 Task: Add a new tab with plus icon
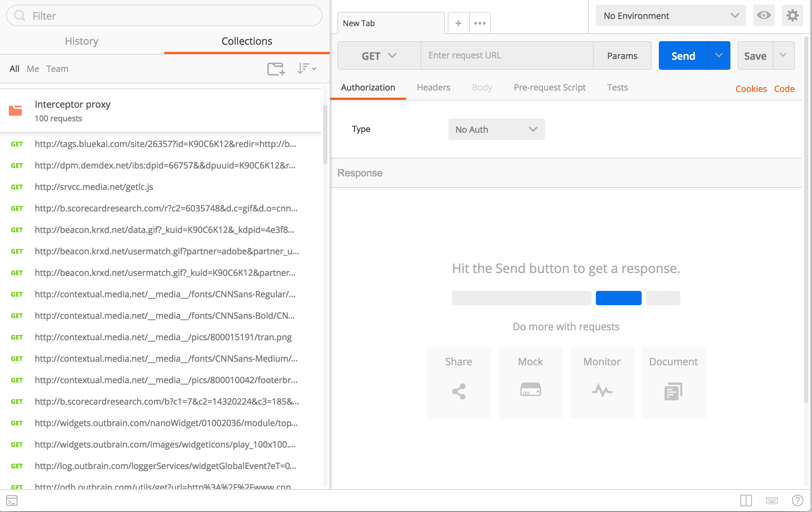pyautogui.click(x=458, y=23)
